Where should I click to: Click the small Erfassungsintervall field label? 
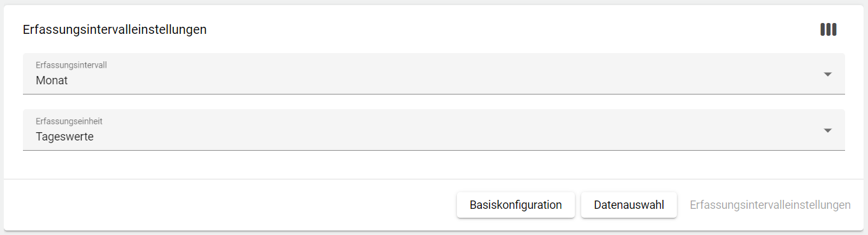pyautogui.click(x=71, y=65)
